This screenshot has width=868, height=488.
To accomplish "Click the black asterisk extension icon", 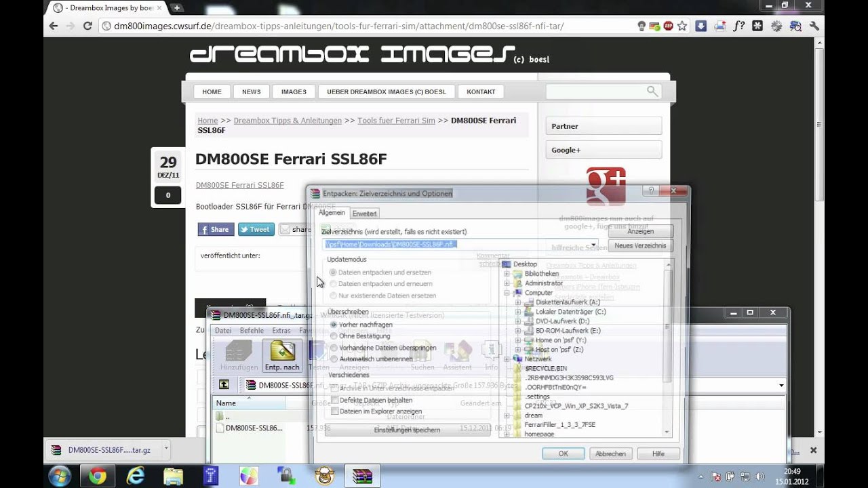I will [757, 26].
